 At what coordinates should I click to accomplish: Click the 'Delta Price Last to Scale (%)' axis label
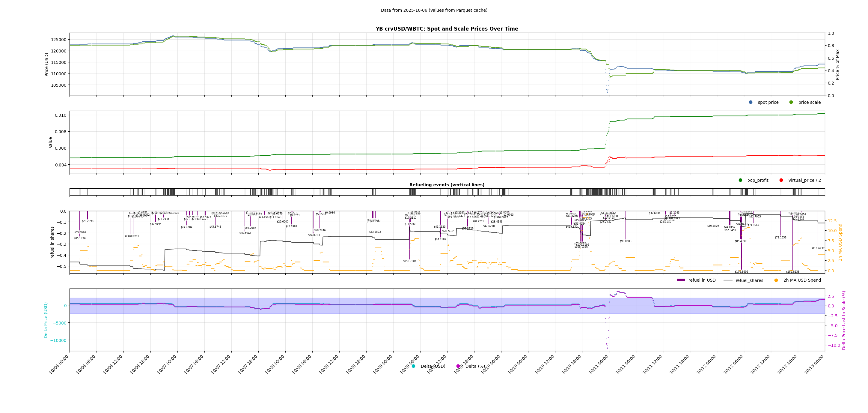pyautogui.click(x=844, y=320)
